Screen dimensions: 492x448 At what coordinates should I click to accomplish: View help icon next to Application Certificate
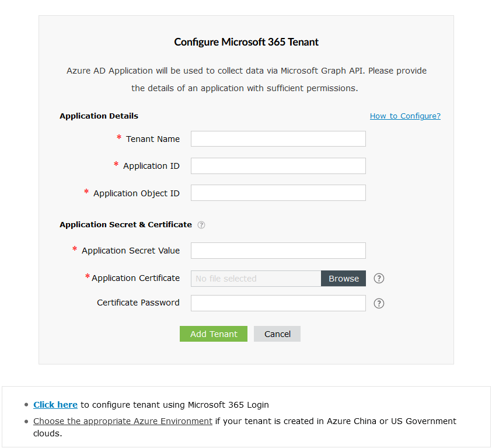pos(379,278)
